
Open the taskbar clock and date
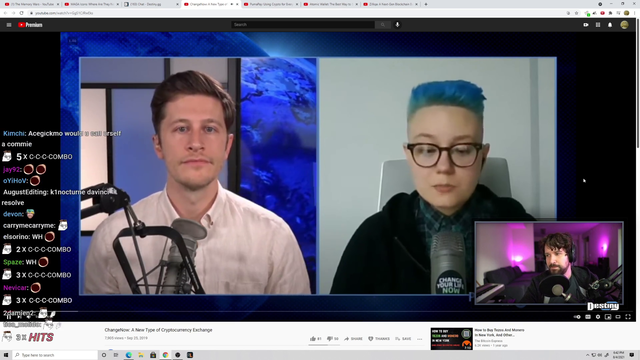click(x=618, y=355)
